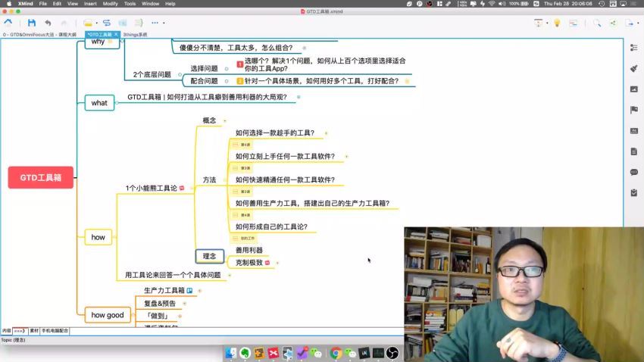Select the GTD工具箱 central topic

[41, 178]
